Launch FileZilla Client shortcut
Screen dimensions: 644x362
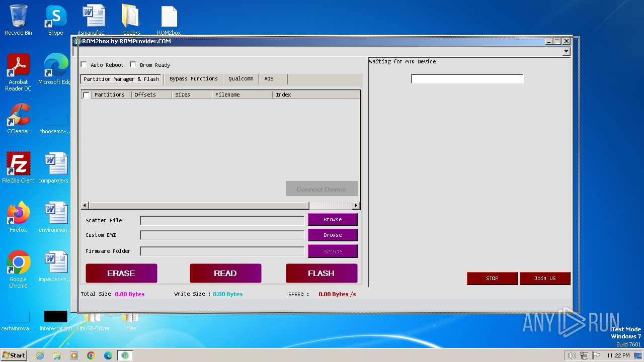[18, 167]
